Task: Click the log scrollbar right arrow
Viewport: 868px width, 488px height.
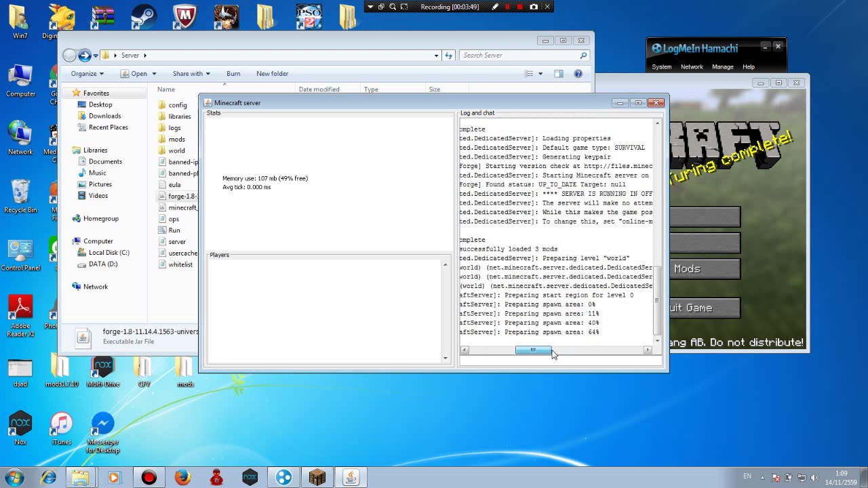Action: pos(648,350)
